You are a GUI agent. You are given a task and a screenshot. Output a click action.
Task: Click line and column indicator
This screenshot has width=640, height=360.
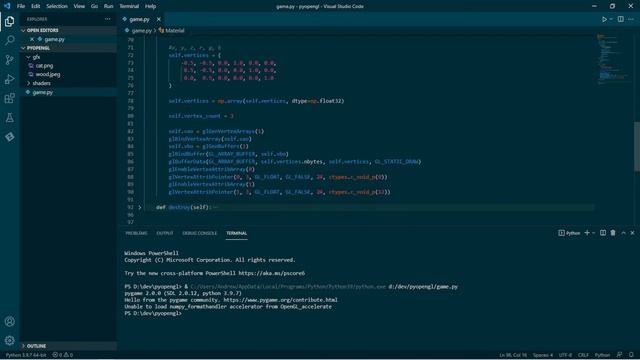pyautogui.click(x=513, y=355)
